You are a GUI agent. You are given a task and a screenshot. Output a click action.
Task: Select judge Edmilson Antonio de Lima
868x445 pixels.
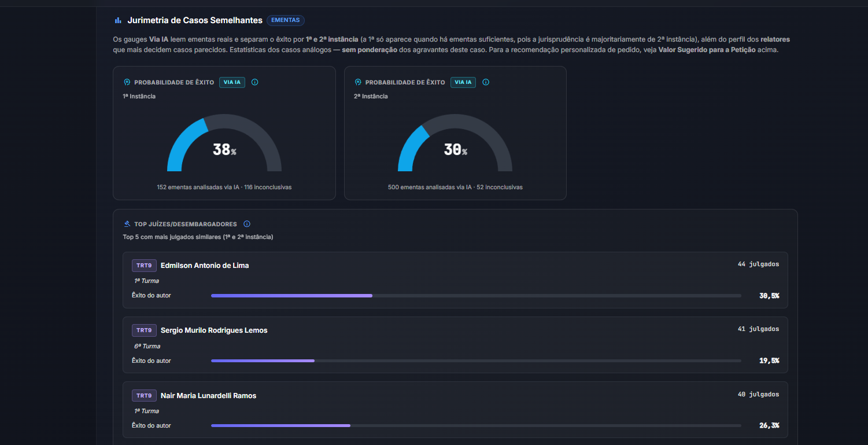click(205, 266)
